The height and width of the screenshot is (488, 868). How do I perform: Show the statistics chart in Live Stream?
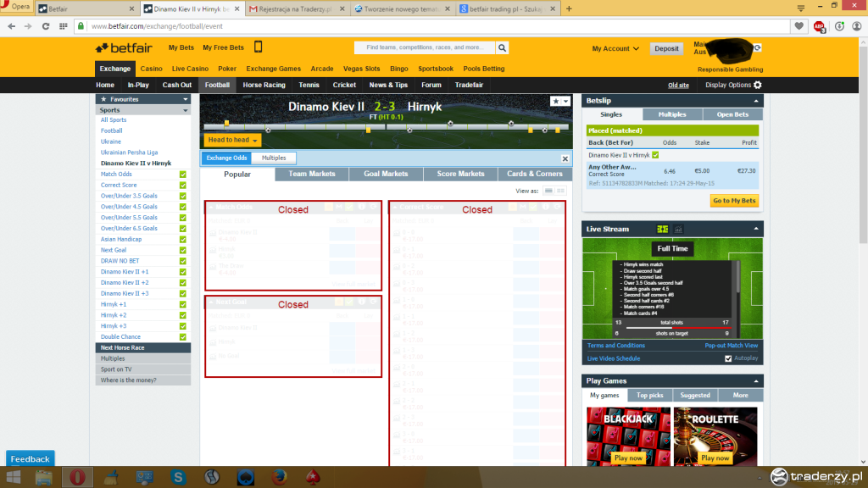coord(678,229)
